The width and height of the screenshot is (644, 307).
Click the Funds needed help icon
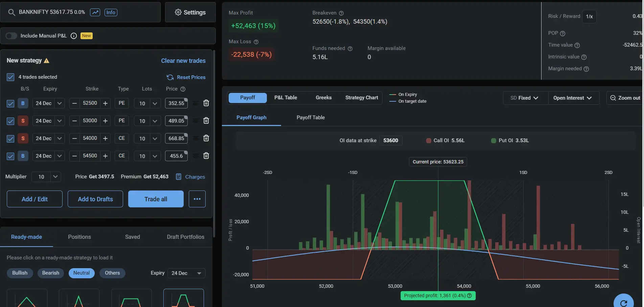click(350, 49)
